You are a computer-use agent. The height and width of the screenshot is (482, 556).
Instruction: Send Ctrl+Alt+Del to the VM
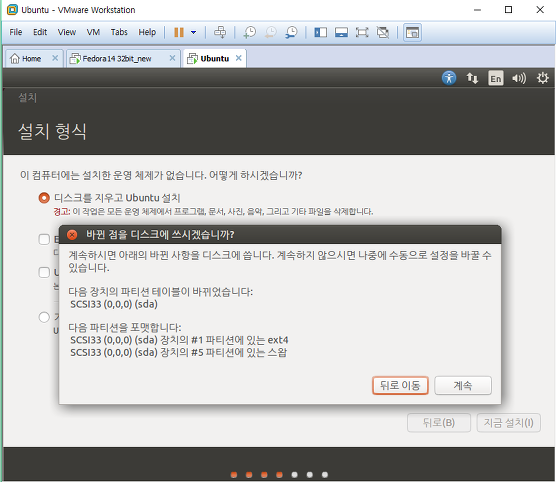[x=220, y=33]
